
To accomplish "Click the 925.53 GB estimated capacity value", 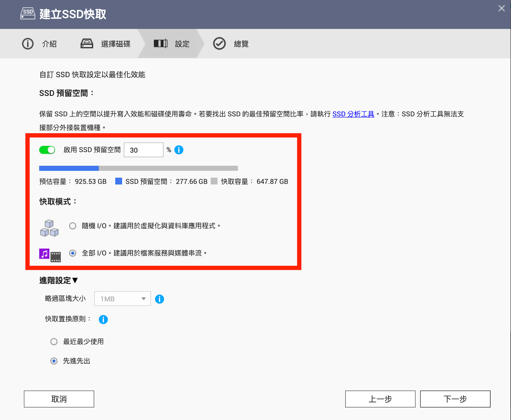I will click(x=91, y=182).
